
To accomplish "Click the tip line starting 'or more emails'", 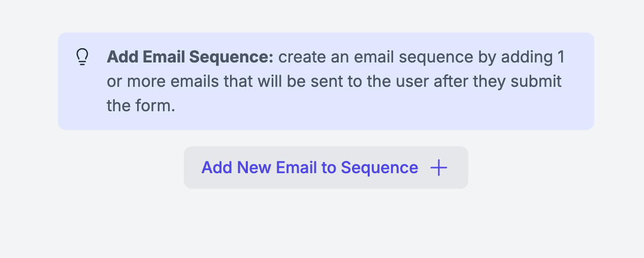I will click(334, 81).
